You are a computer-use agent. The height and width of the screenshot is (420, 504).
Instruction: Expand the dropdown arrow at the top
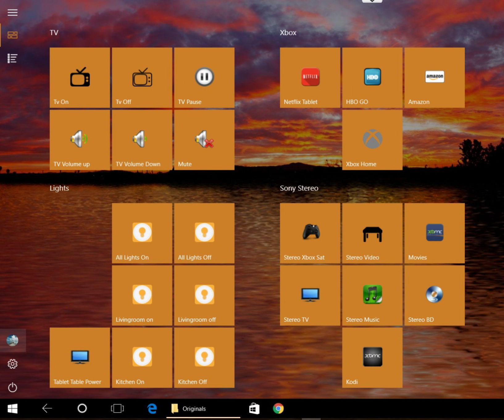coord(372,1)
